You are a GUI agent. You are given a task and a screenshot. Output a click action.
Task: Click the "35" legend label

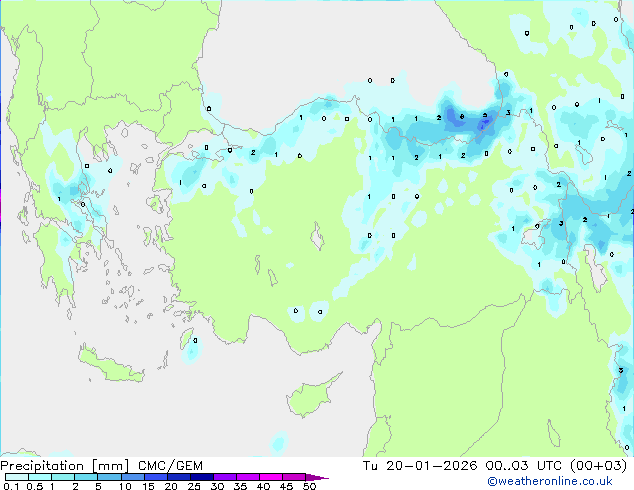[x=240, y=486]
